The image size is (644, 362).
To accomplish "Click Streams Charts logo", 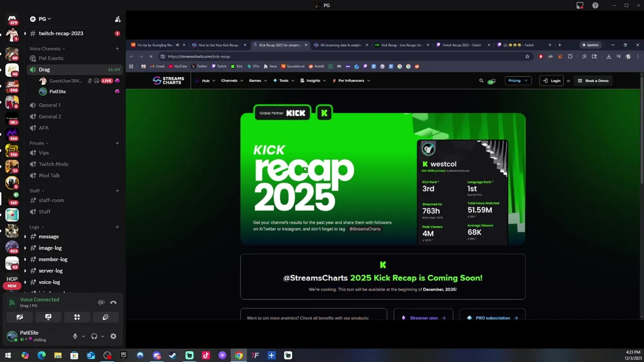I will click(x=169, y=80).
